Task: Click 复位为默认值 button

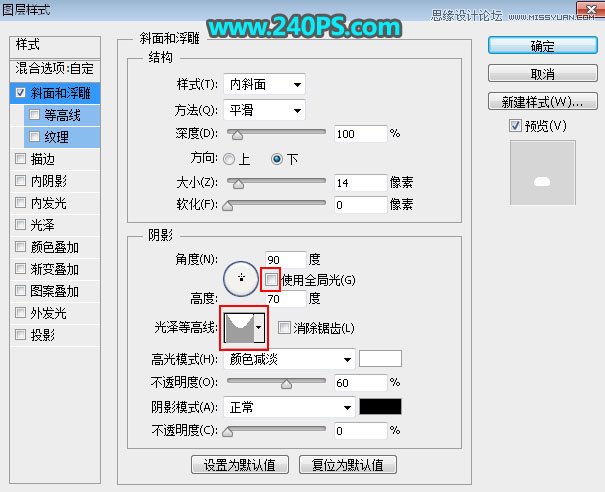Action: 348,465
